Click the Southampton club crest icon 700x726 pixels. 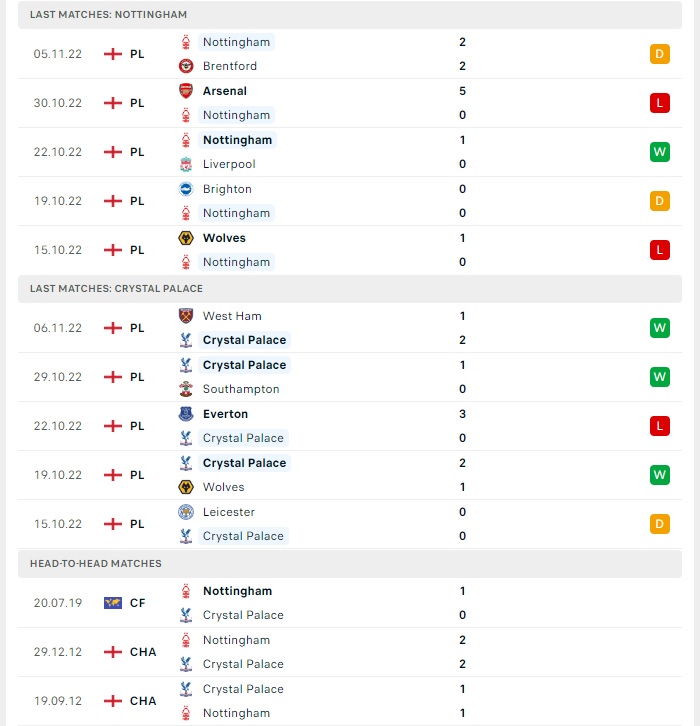pyautogui.click(x=186, y=389)
